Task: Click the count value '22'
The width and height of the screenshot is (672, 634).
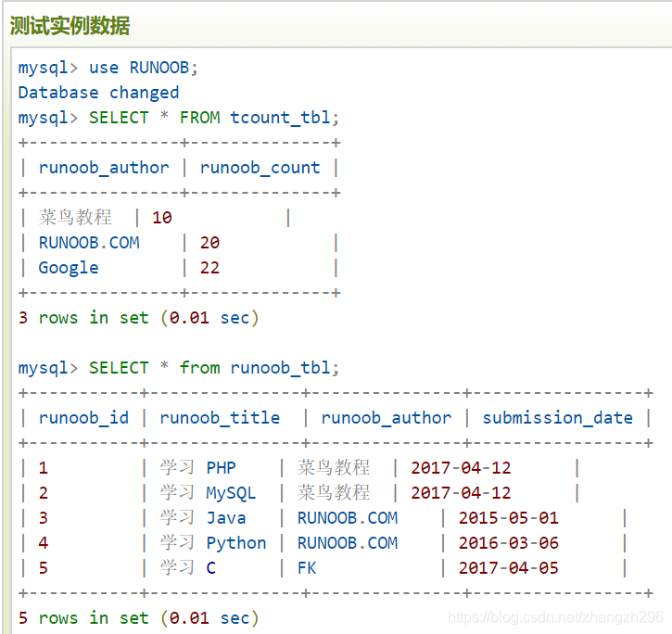Action: point(209,268)
